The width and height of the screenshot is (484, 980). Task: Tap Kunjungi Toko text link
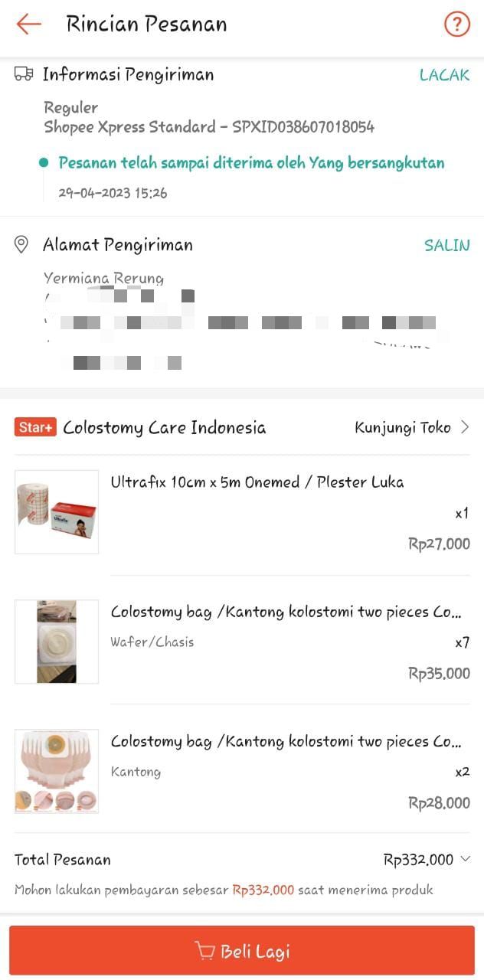(x=402, y=427)
